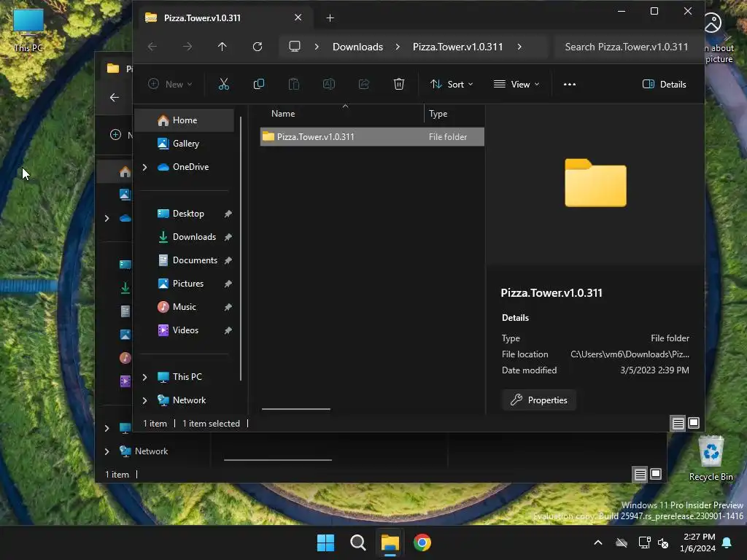This screenshot has height=560, width=747.
Task: Go up one folder level with up arrow
Action: click(x=222, y=47)
